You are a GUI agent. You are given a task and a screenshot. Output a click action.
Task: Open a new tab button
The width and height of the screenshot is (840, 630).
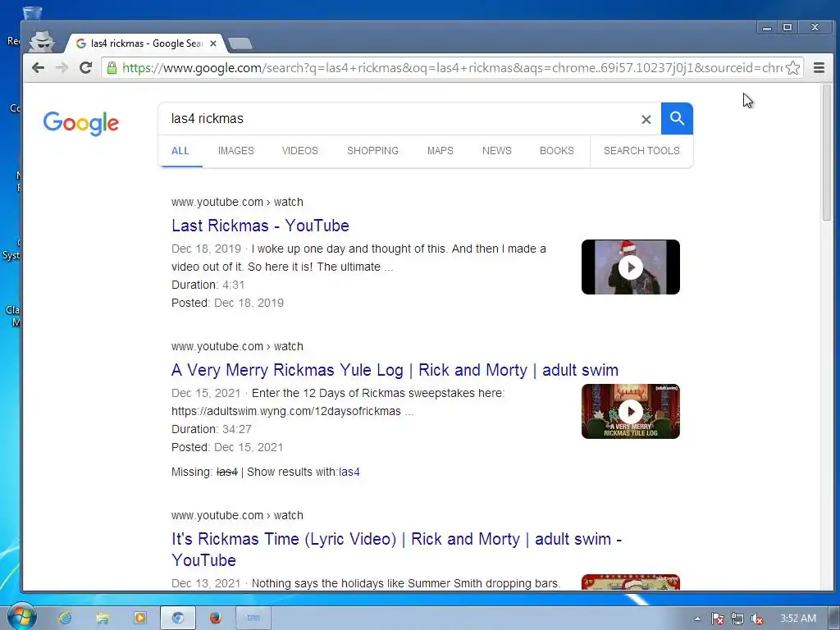[240, 43]
